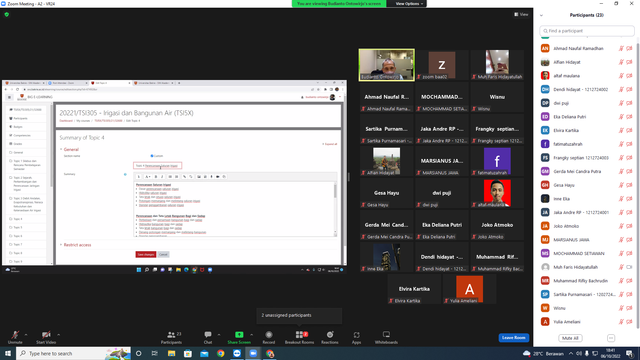Select Ahmad Naufal Ramadhan in participants list
Viewport: 640px width, 360px height.
587,48
